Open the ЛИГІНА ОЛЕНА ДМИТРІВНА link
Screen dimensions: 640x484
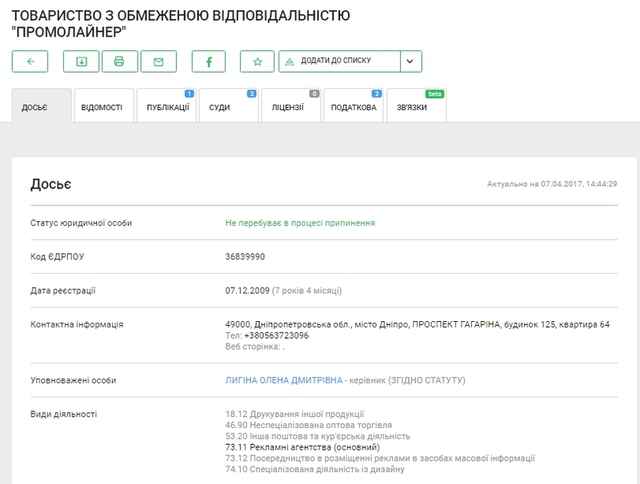pos(283,381)
